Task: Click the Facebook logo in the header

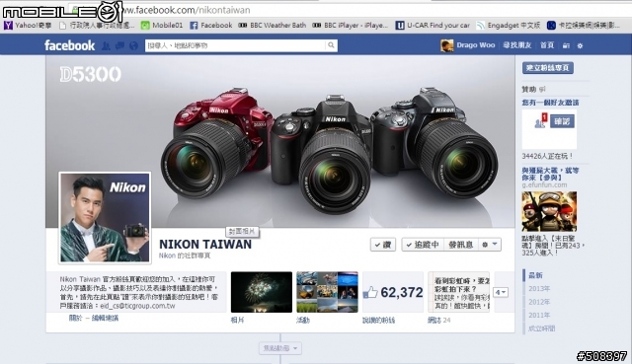Action: point(69,45)
